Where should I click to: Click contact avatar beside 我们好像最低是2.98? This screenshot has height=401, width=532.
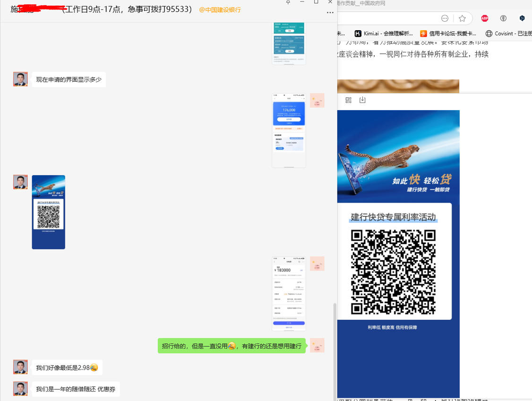pos(20,367)
